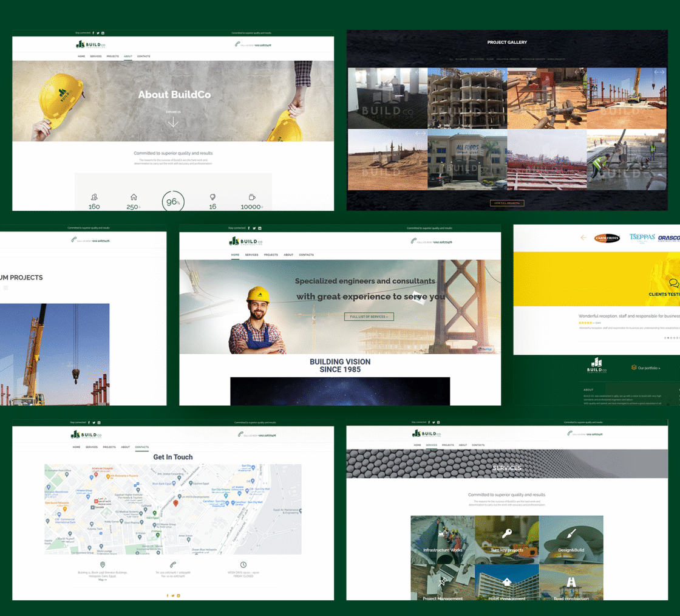Click the phone icon above the Tel numbers
680x616 pixels.
(173, 565)
